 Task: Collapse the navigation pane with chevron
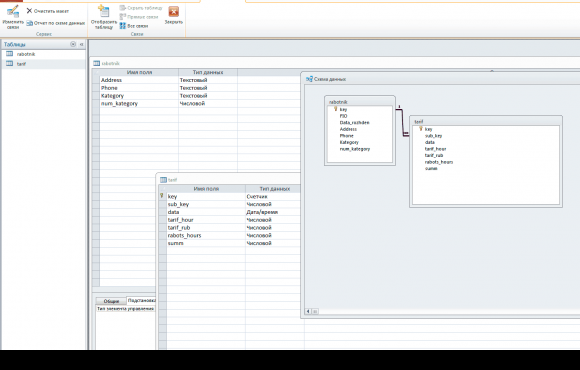coord(81,44)
